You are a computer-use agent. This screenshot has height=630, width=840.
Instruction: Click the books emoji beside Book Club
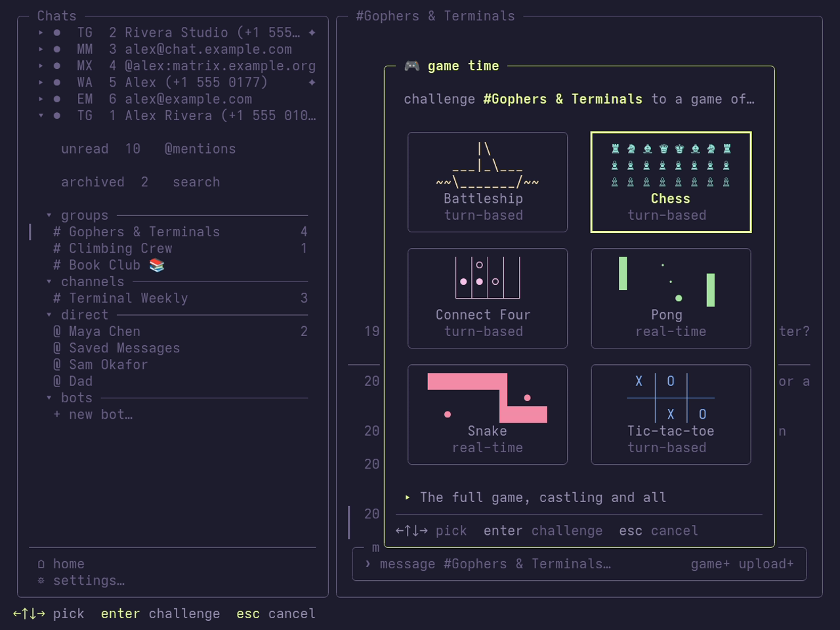click(157, 265)
